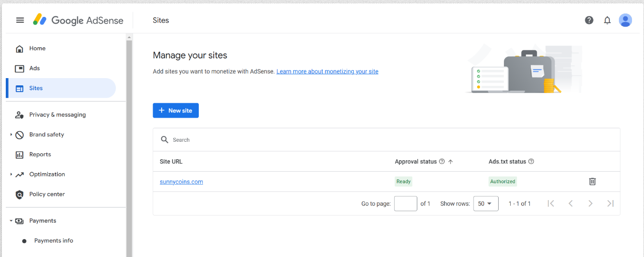Click the search magnifier icon
Image resolution: width=644 pixels, height=257 pixels.
[x=165, y=139]
